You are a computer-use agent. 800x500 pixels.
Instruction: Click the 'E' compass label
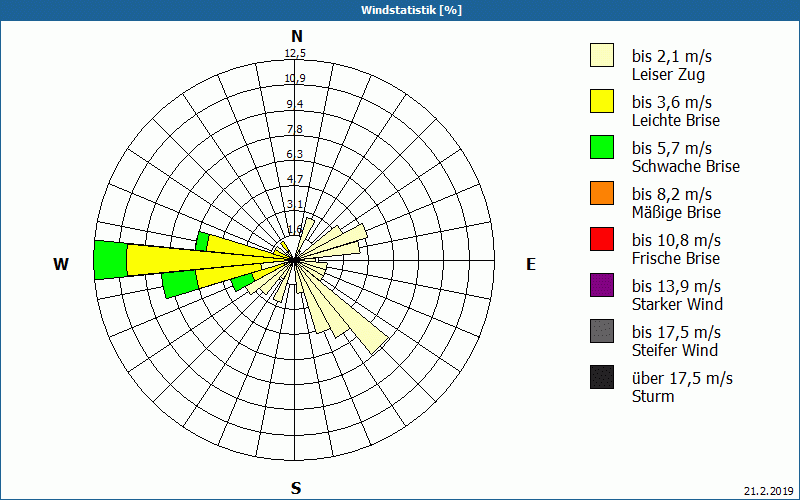[531, 264]
